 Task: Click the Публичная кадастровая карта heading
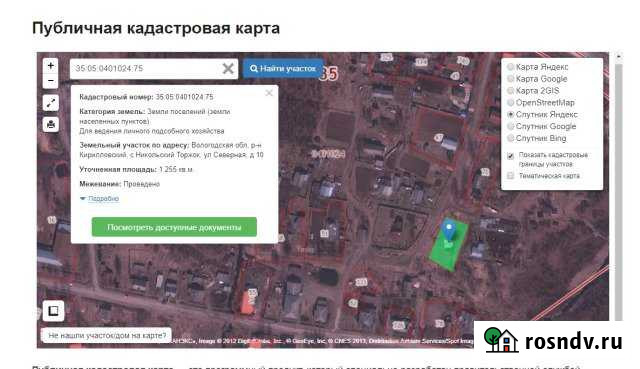[156, 28]
